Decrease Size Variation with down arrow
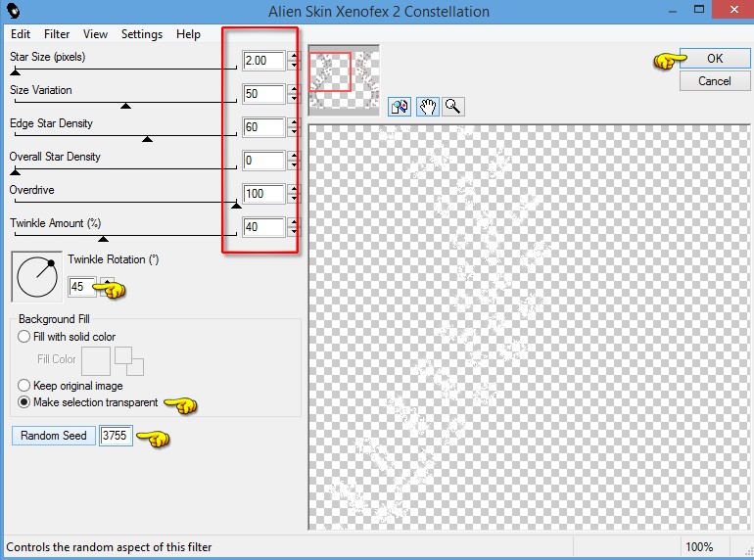754x560 pixels. pyautogui.click(x=294, y=99)
